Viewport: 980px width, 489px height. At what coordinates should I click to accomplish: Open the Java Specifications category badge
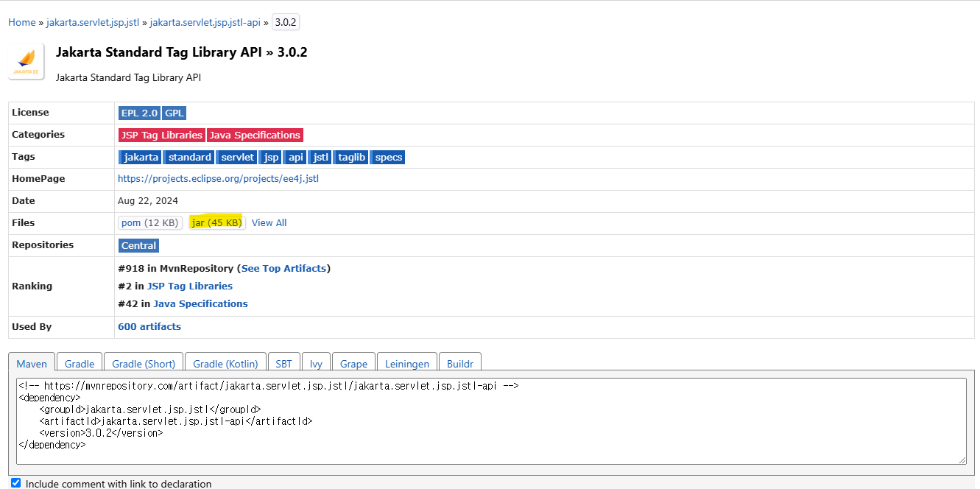tap(255, 135)
